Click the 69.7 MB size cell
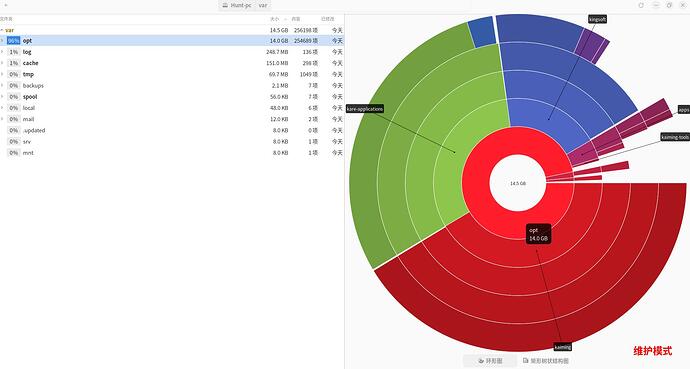The width and height of the screenshot is (690, 369). click(x=279, y=74)
